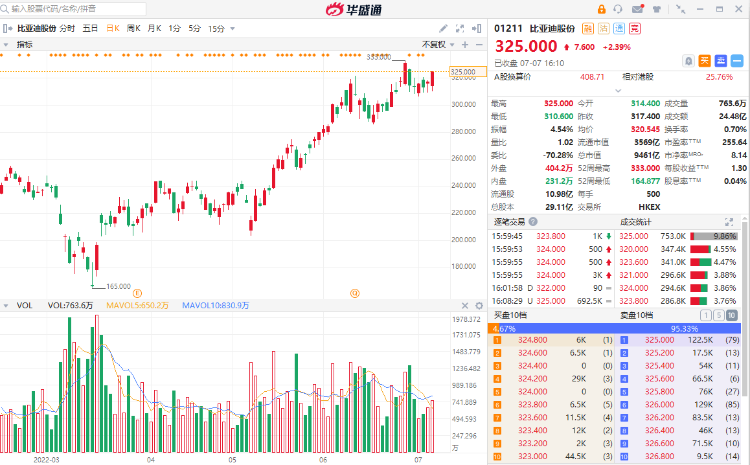
Task: Open the messages envelope icon
Action: pos(638,9)
